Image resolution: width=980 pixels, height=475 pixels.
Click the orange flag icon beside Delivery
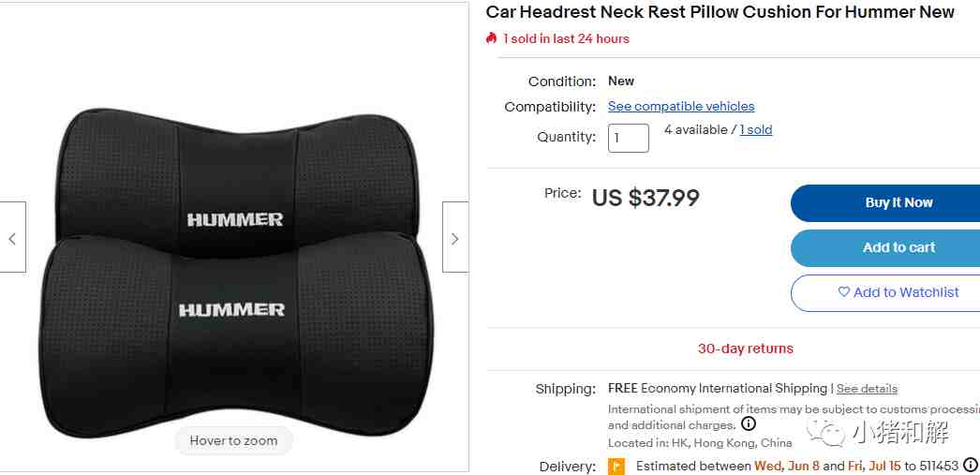pyautogui.click(x=616, y=467)
